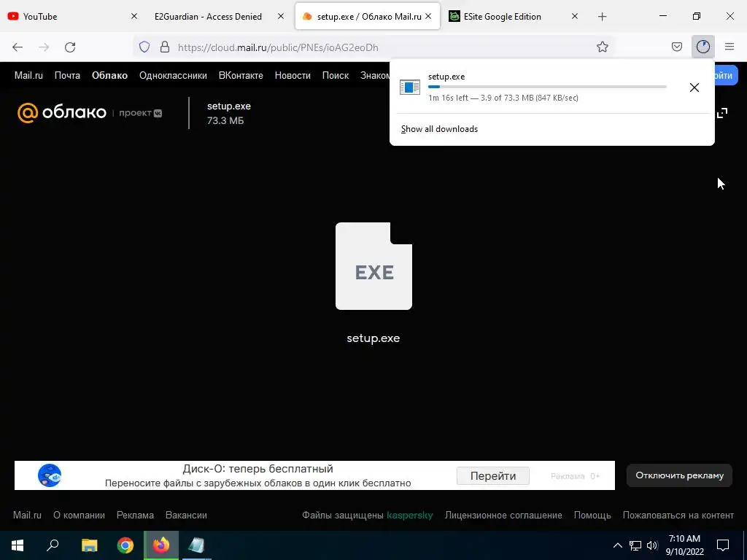Viewport: 747px width, 560px height.
Task: Open the Windows notification center
Action: 723,545
